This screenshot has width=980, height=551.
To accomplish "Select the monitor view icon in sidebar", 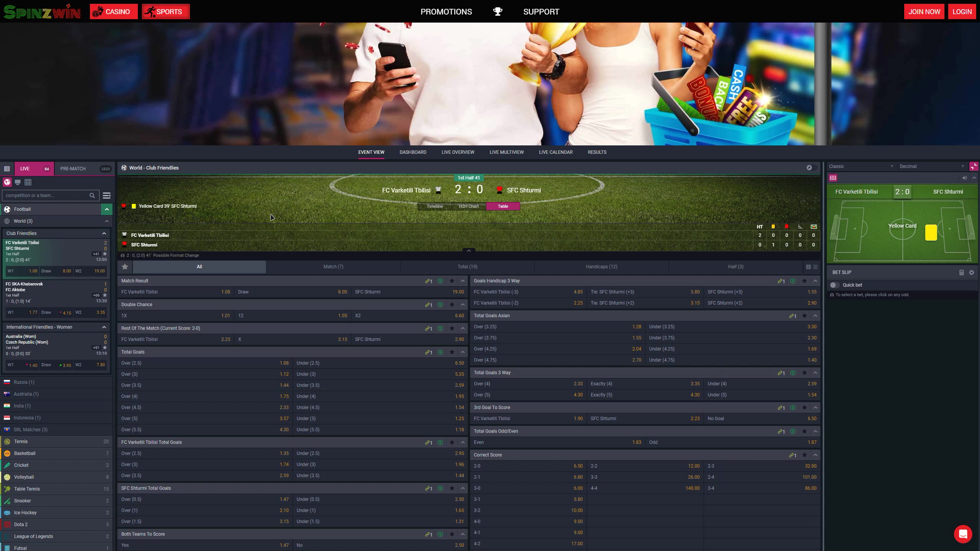I will coord(18,183).
